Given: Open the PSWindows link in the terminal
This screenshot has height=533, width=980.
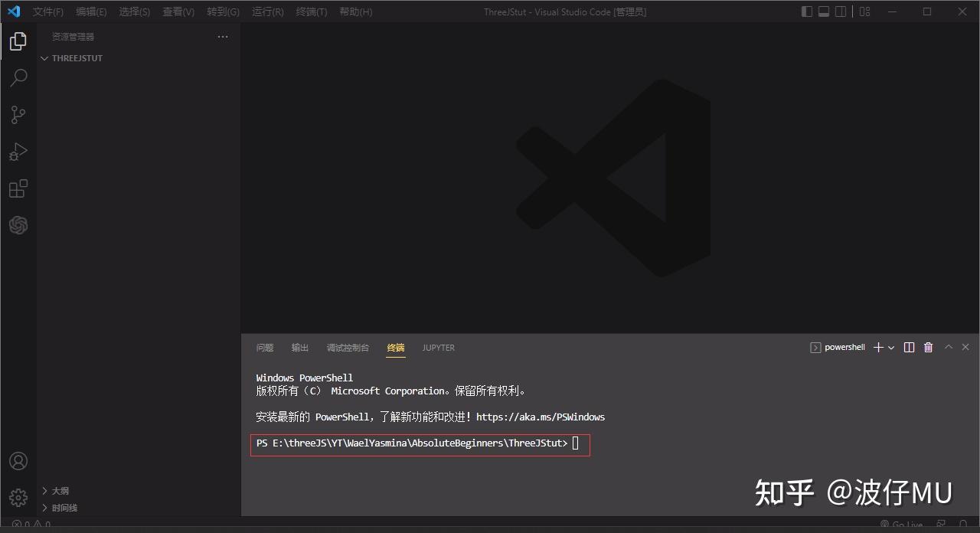Looking at the screenshot, I should point(541,417).
